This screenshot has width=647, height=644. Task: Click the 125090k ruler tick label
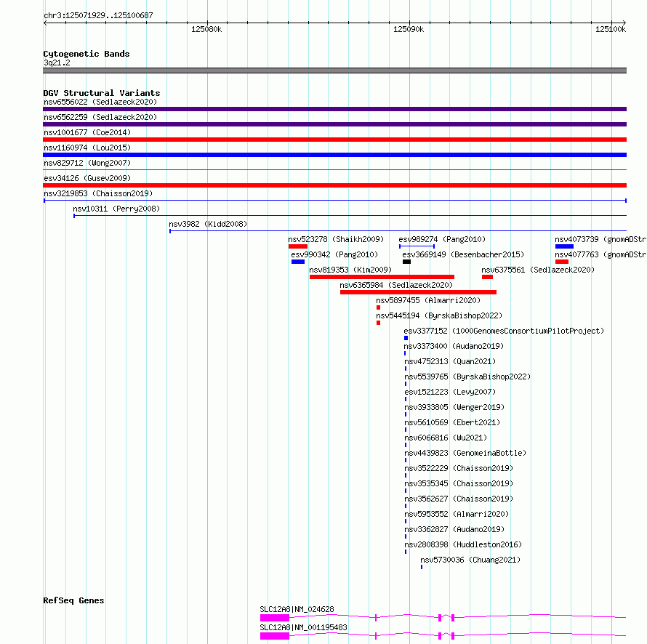point(409,29)
